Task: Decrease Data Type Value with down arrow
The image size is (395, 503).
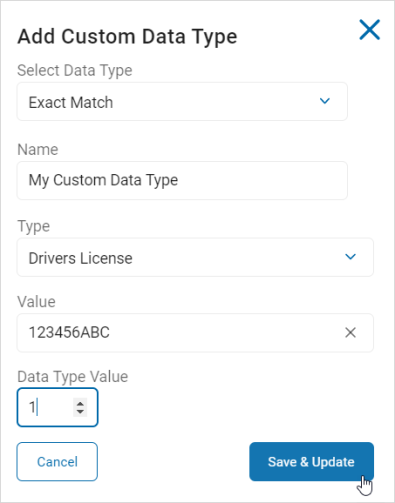Action: [80, 412]
